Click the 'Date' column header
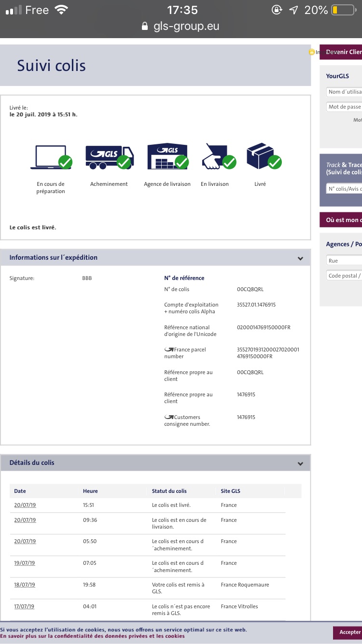The image size is (362, 644). [20, 491]
